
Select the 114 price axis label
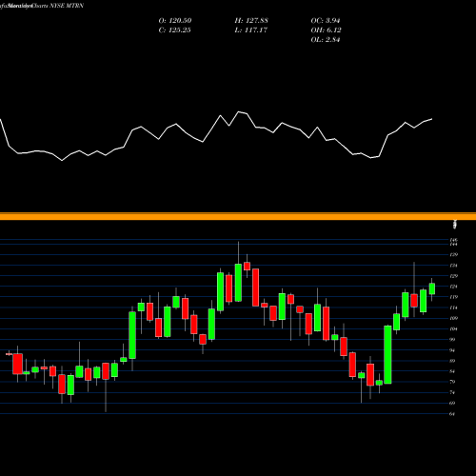pos(454,307)
